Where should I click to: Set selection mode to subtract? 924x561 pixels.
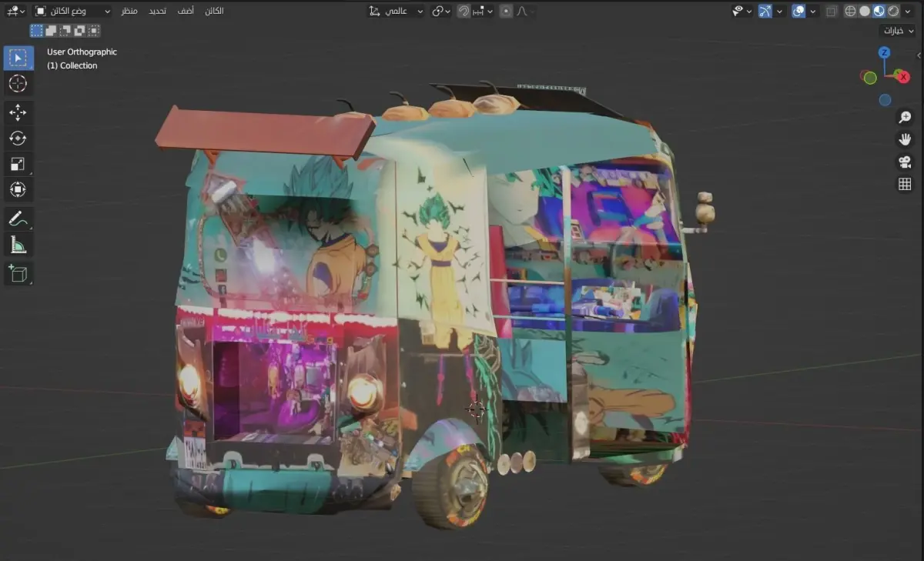pyautogui.click(x=65, y=31)
